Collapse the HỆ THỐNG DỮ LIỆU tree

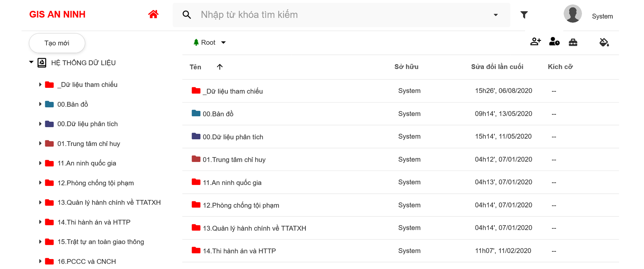[31, 62]
